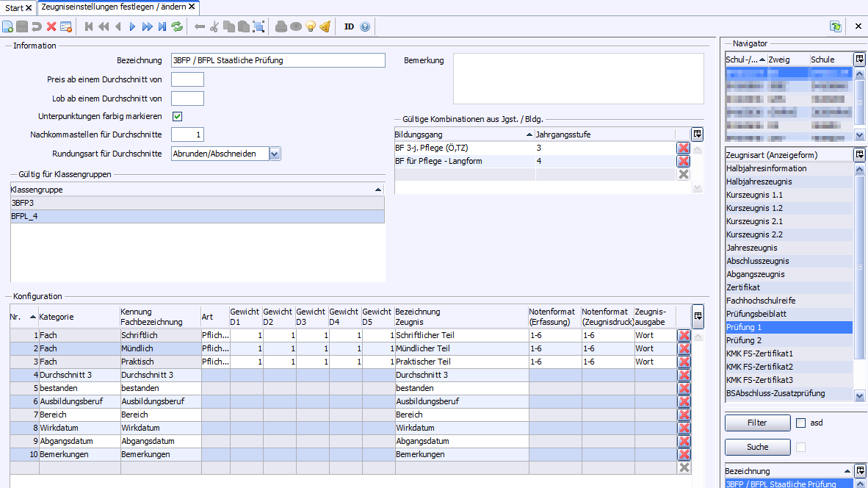Click the ID toolbar button

pyautogui.click(x=349, y=26)
